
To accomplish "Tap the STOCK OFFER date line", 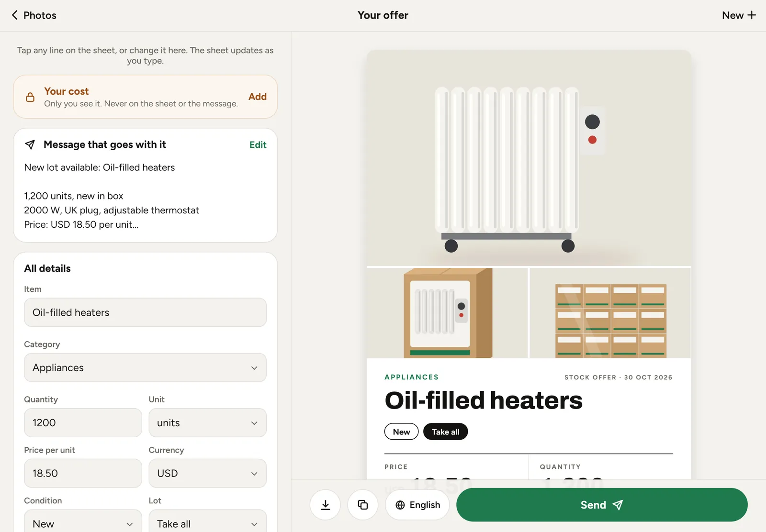I will 618,377.
